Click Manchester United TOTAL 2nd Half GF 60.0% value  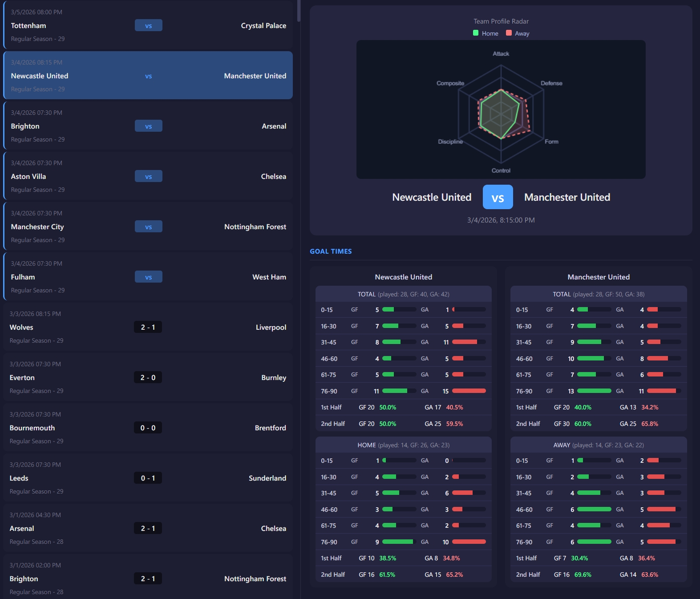[583, 424]
